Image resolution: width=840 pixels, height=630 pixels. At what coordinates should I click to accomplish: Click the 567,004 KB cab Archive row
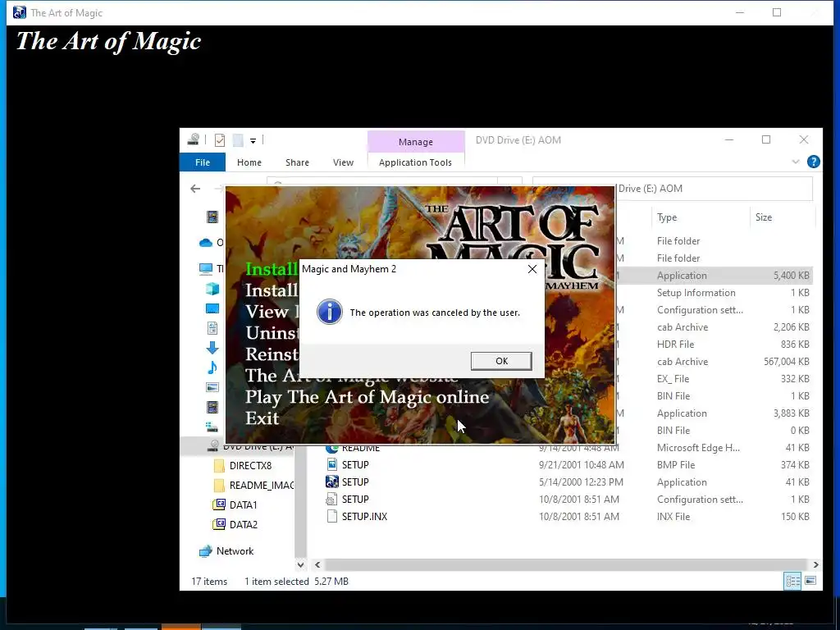[714, 362]
